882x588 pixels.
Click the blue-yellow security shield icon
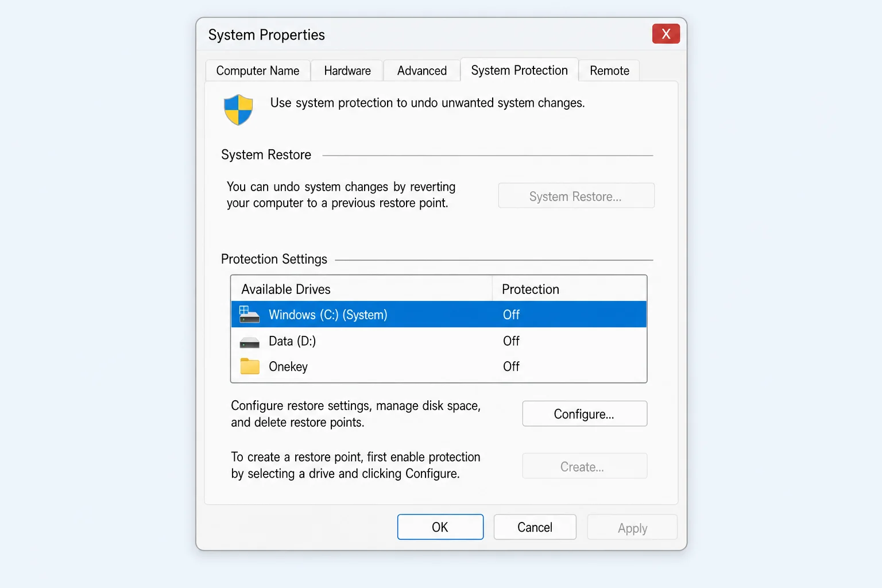click(238, 110)
